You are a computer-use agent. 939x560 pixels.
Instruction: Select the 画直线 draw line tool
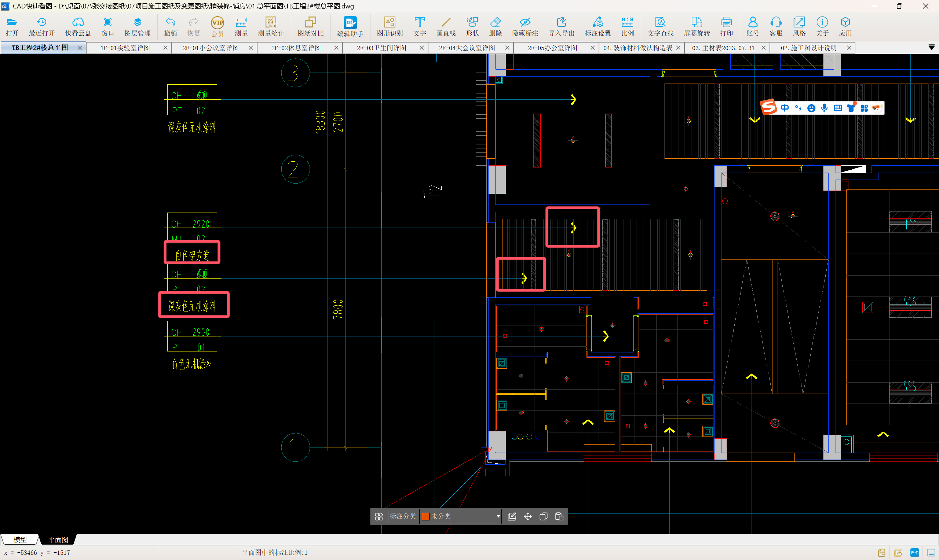click(x=446, y=26)
